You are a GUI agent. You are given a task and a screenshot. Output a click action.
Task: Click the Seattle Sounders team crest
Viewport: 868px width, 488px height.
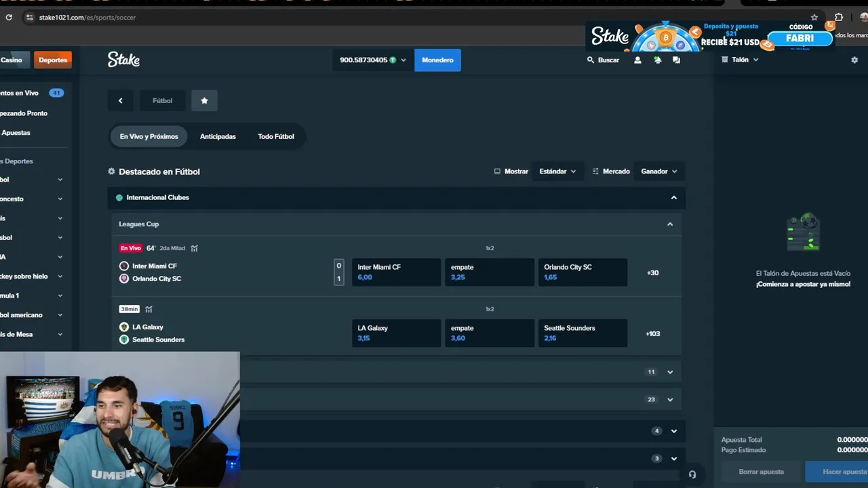(x=124, y=340)
